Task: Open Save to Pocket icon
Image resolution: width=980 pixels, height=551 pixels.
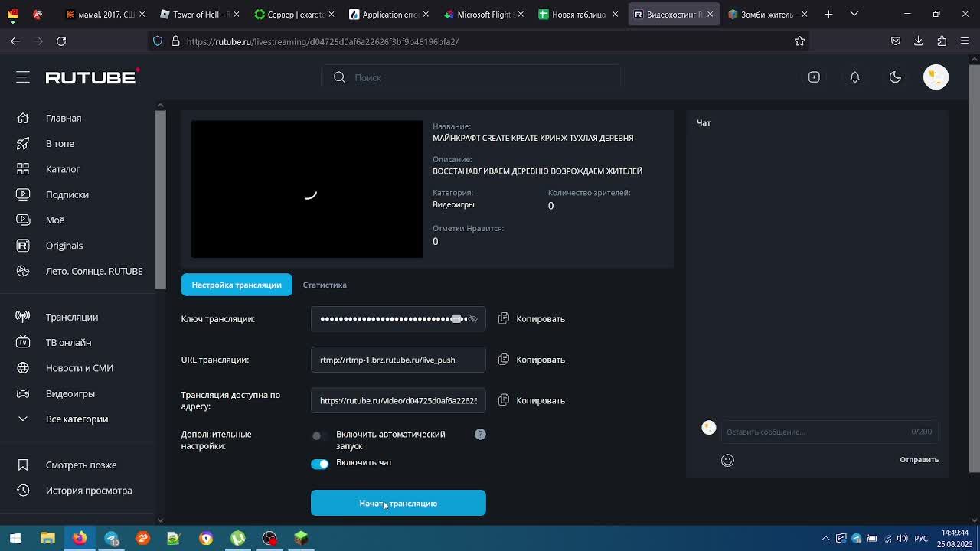Action: [895, 41]
